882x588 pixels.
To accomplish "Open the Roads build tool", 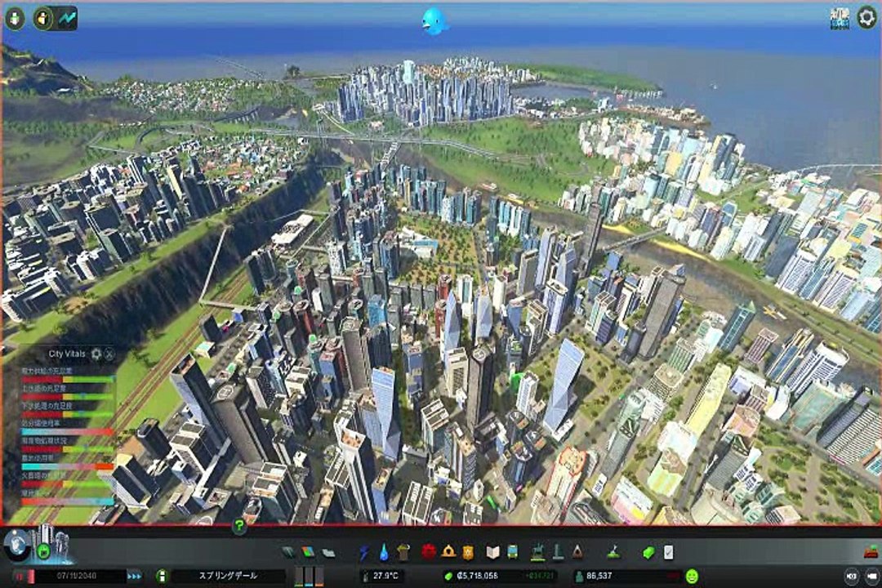I will [288, 553].
